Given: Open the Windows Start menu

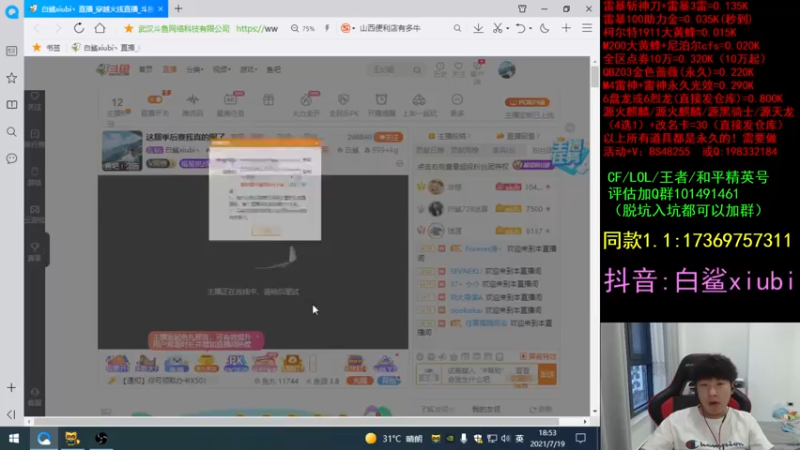Looking at the screenshot, I should click(14, 438).
